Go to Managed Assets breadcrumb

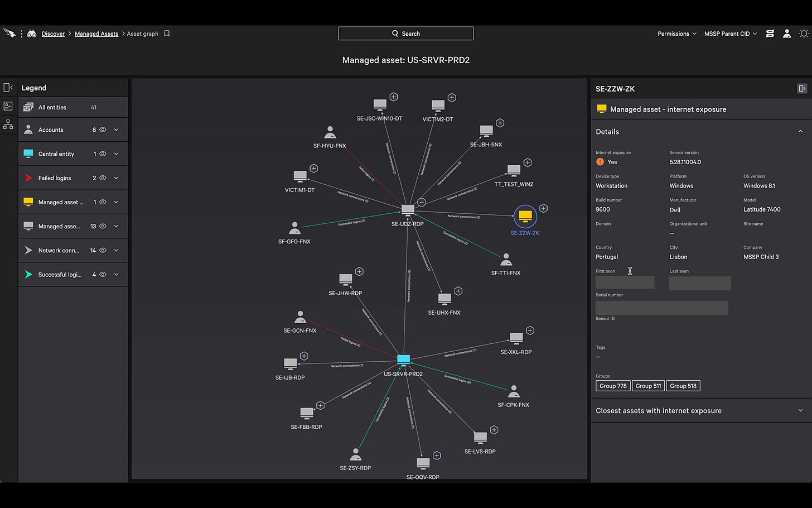point(96,33)
